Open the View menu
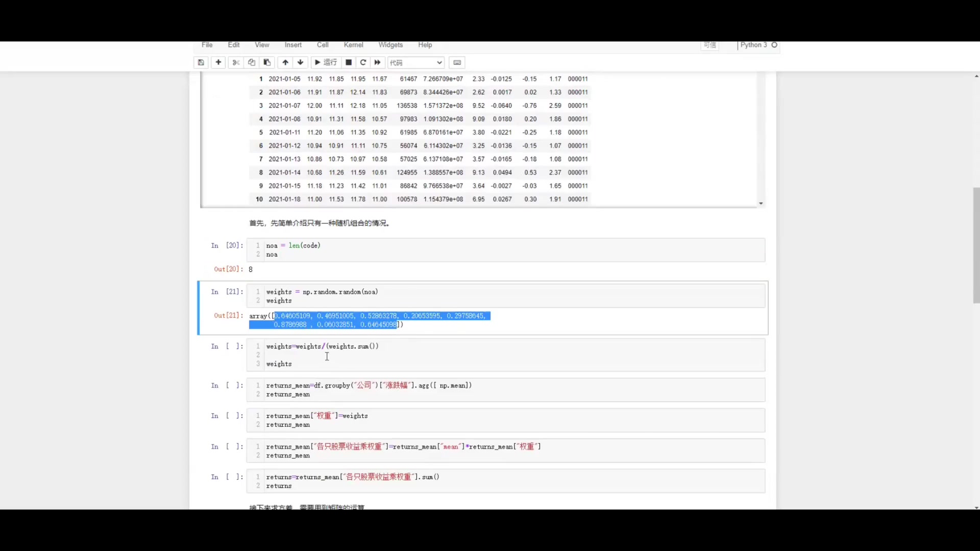Screen dimensions: 980x551 (262, 45)
